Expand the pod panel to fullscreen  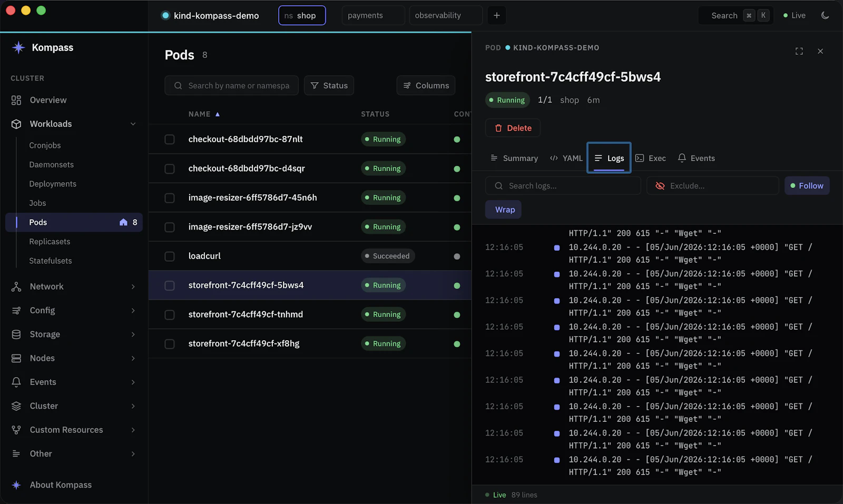click(799, 51)
